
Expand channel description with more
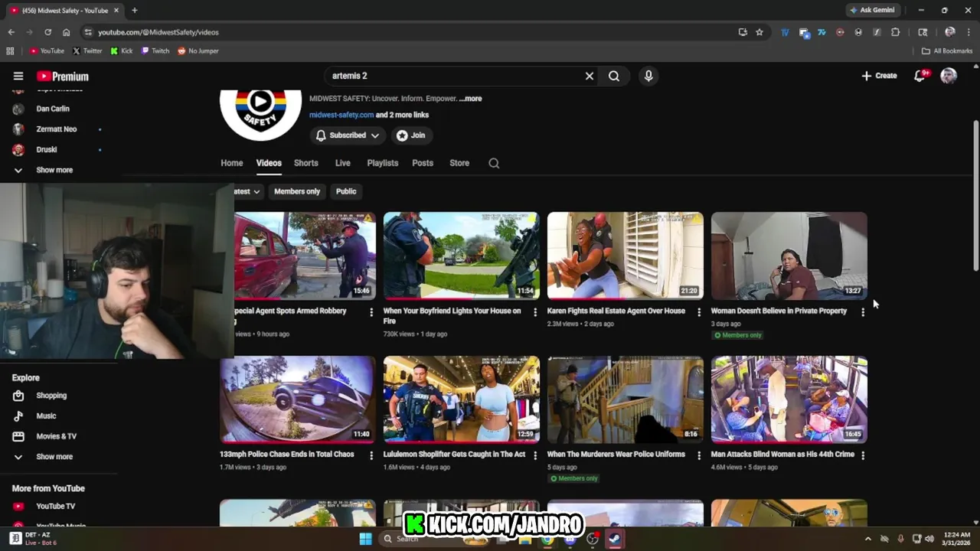tap(471, 99)
